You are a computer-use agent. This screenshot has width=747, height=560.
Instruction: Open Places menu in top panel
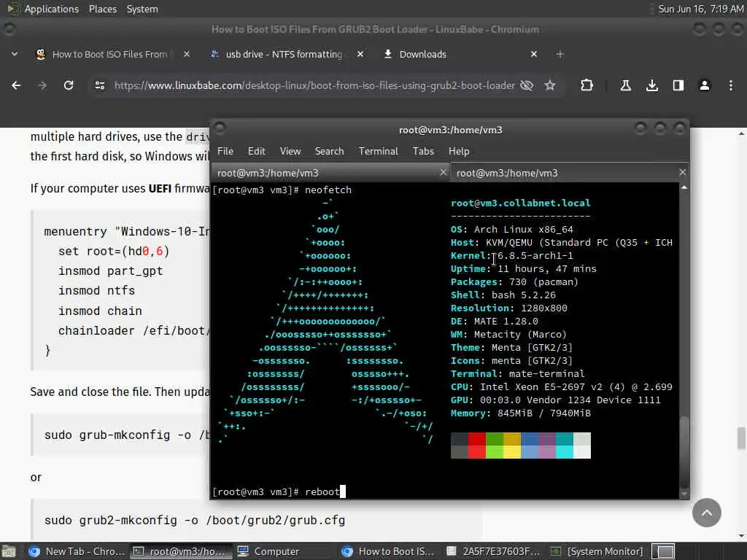point(102,9)
